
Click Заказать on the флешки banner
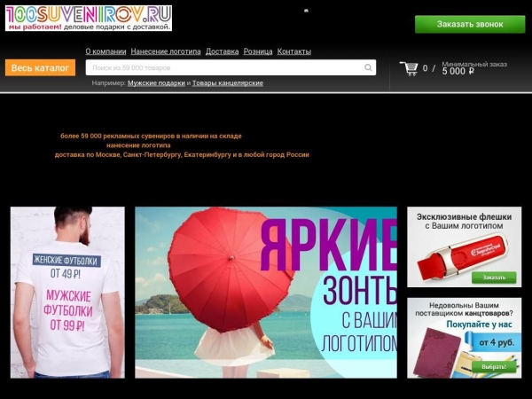click(494, 278)
